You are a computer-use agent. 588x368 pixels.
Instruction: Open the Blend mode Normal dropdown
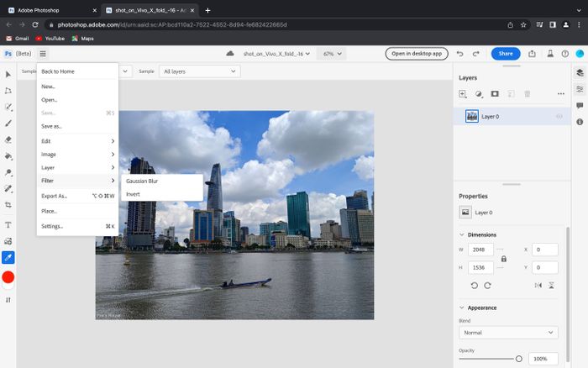tap(507, 333)
